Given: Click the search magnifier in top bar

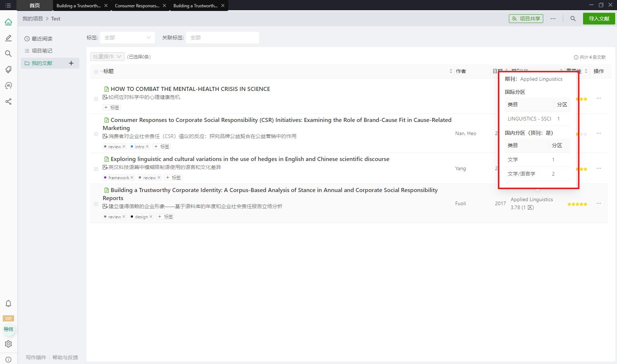Looking at the screenshot, I should (x=573, y=19).
